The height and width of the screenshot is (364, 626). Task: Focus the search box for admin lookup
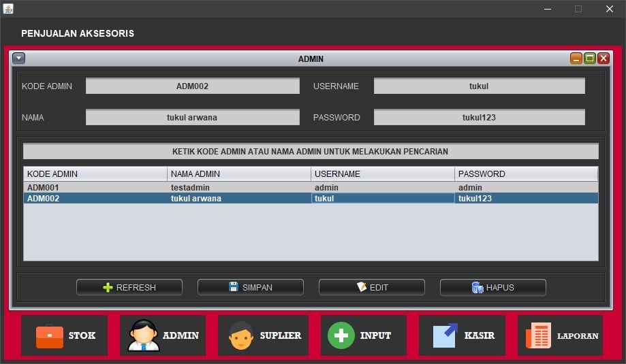(311, 151)
